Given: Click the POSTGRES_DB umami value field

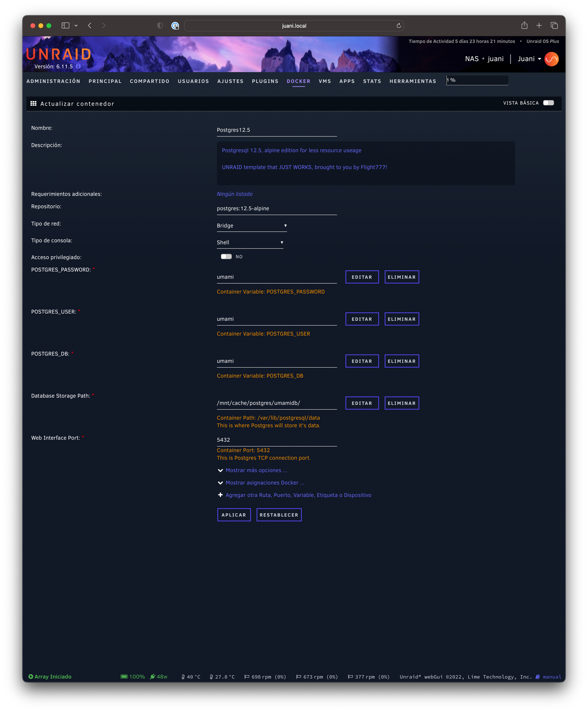Looking at the screenshot, I should pos(277,361).
